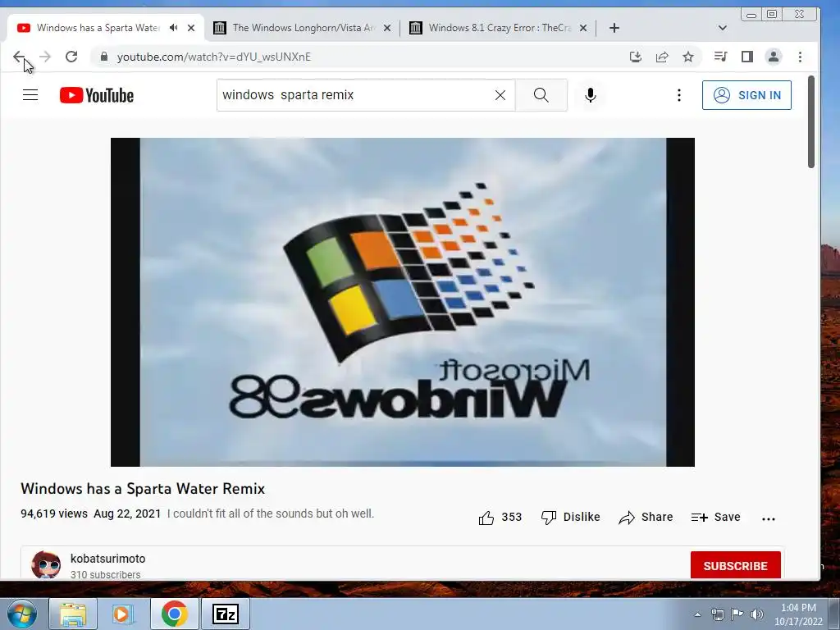Viewport: 840px width, 630px height.
Task: Open the Chrome profile avatar
Action: coord(774,57)
